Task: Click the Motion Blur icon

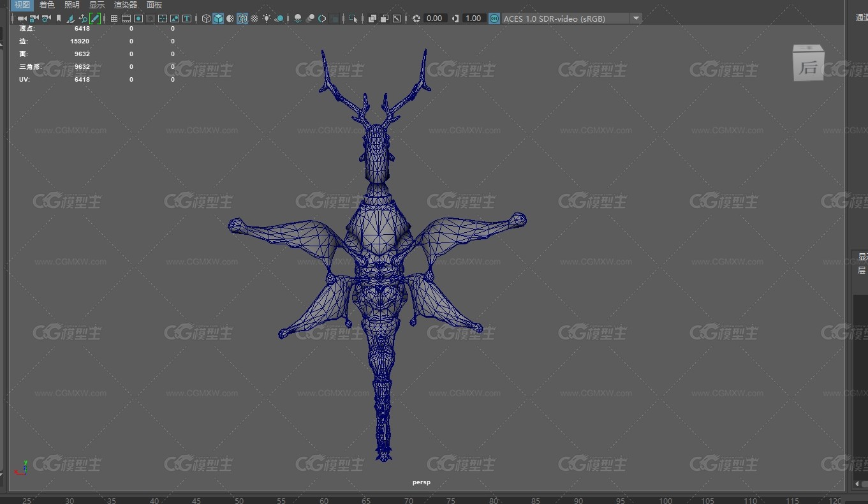Action: [x=310, y=19]
